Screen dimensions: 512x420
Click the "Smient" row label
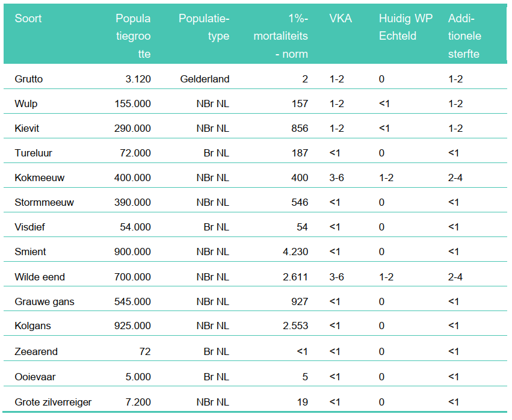tap(30, 252)
